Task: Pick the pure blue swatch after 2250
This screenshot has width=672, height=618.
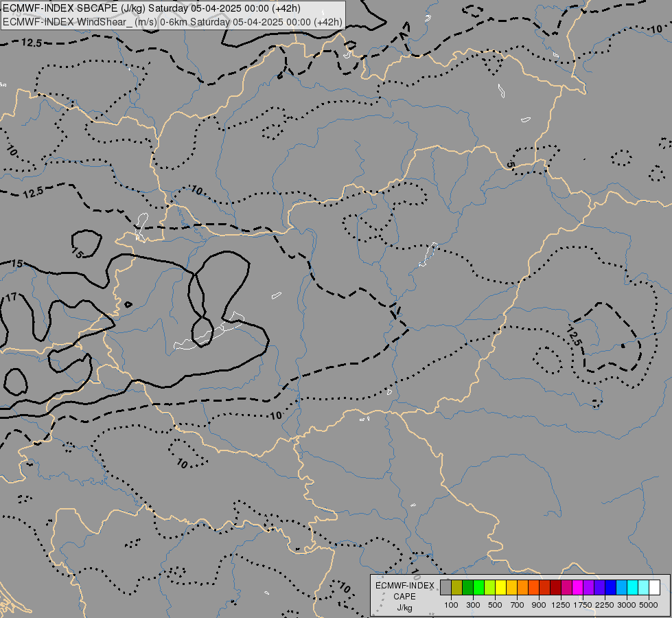Action: pyautogui.click(x=611, y=587)
